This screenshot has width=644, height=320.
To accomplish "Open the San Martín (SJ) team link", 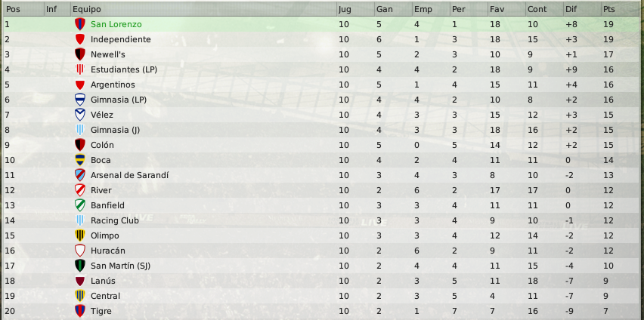I will coord(120,266).
